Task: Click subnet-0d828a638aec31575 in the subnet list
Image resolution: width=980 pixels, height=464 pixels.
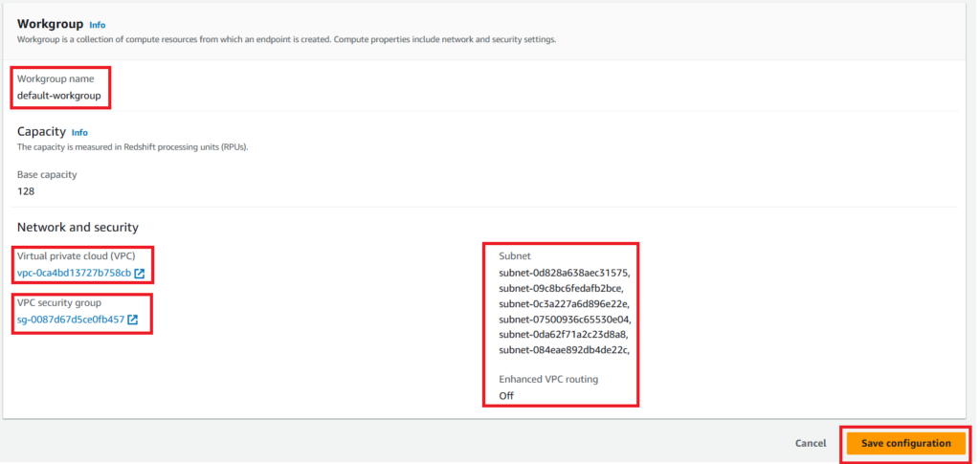Action: 564,273
